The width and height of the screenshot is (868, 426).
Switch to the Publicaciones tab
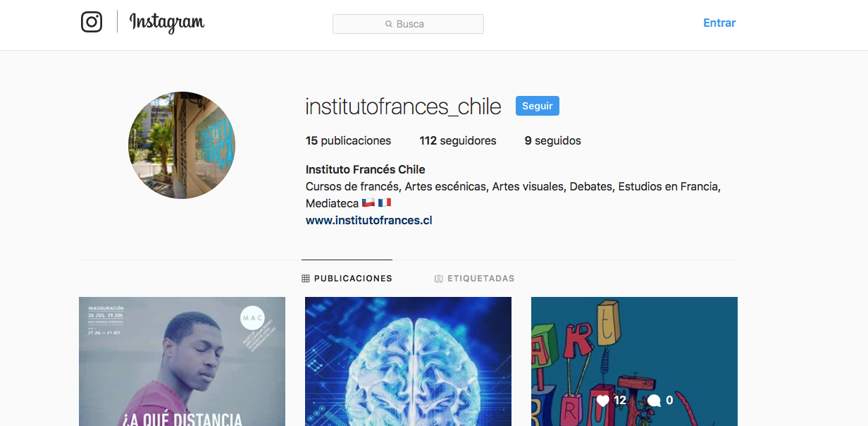(x=347, y=279)
